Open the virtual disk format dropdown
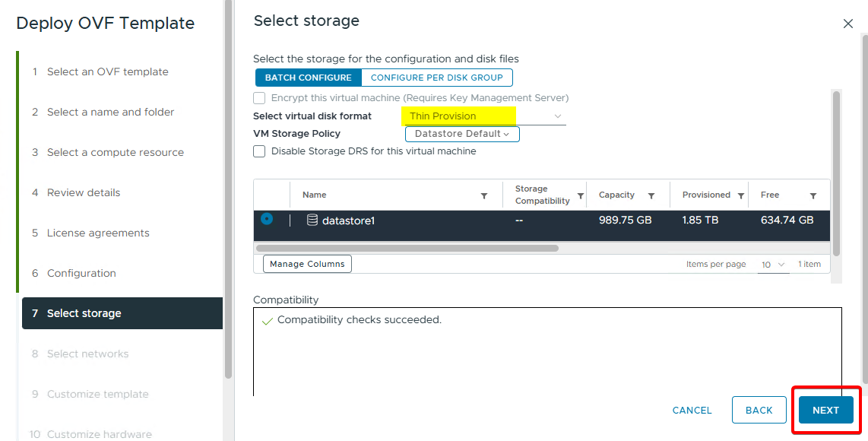Image resolution: width=868 pixels, height=441 pixels. [483, 116]
